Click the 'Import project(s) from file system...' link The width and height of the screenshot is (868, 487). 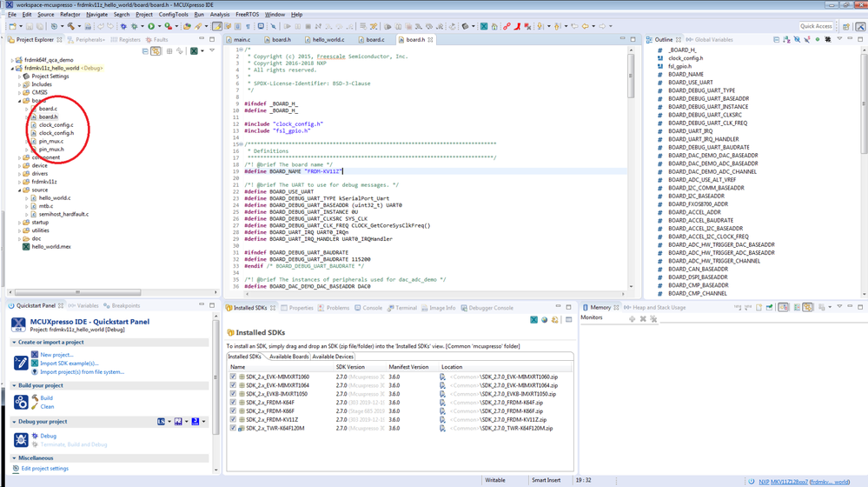pos(82,372)
